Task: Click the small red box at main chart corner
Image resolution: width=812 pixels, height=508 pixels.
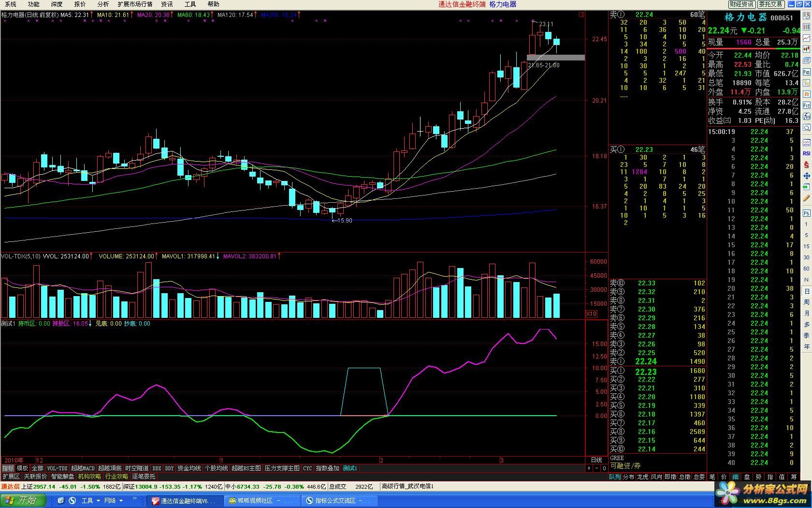Action: coord(581,15)
